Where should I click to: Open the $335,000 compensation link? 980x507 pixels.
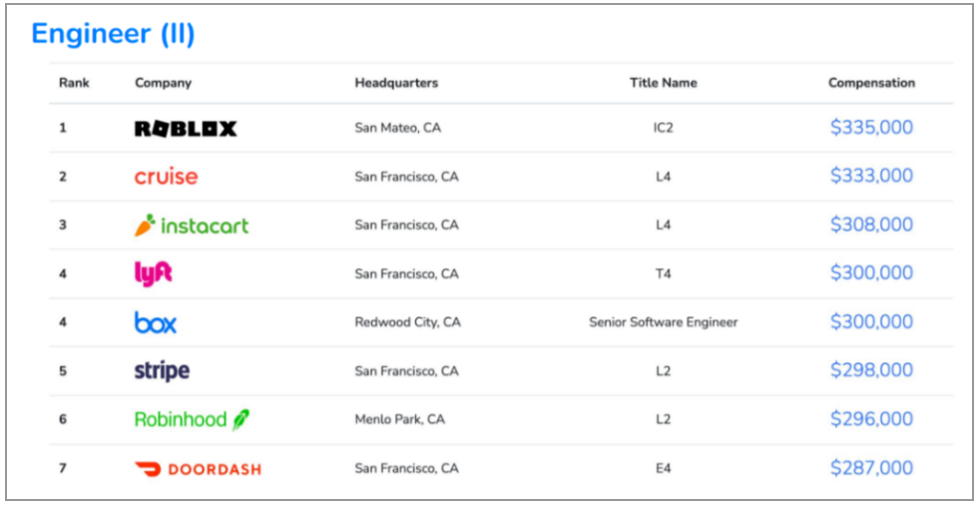click(x=871, y=127)
